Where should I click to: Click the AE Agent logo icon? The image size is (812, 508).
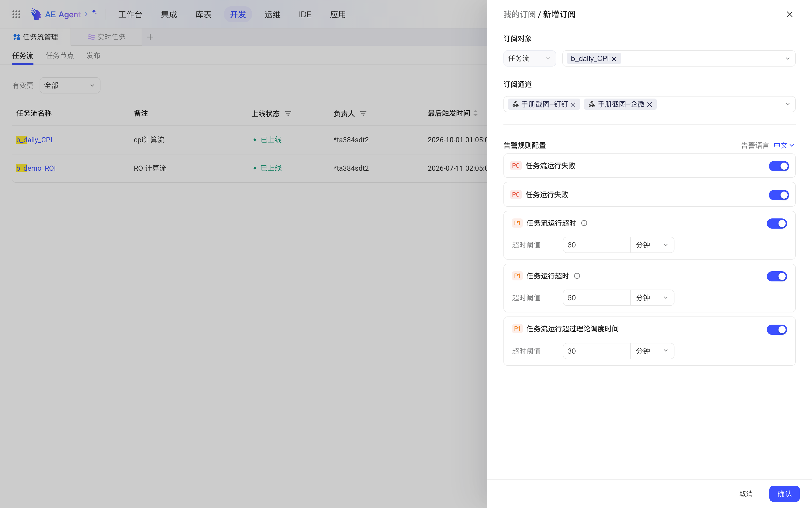pos(36,14)
